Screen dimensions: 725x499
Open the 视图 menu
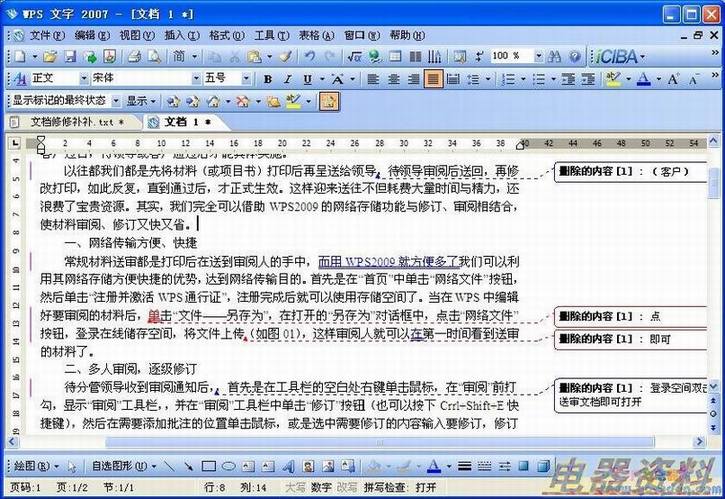click(x=137, y=35)
